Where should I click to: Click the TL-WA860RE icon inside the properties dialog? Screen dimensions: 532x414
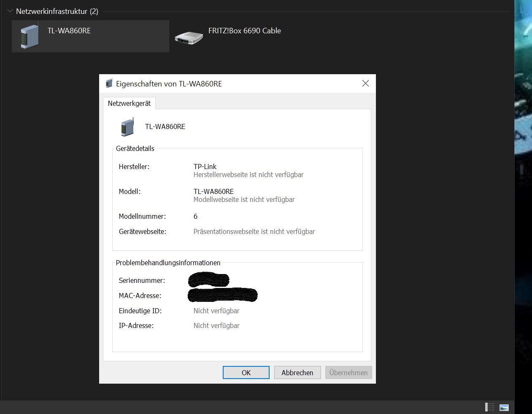(x=127, y=126)
